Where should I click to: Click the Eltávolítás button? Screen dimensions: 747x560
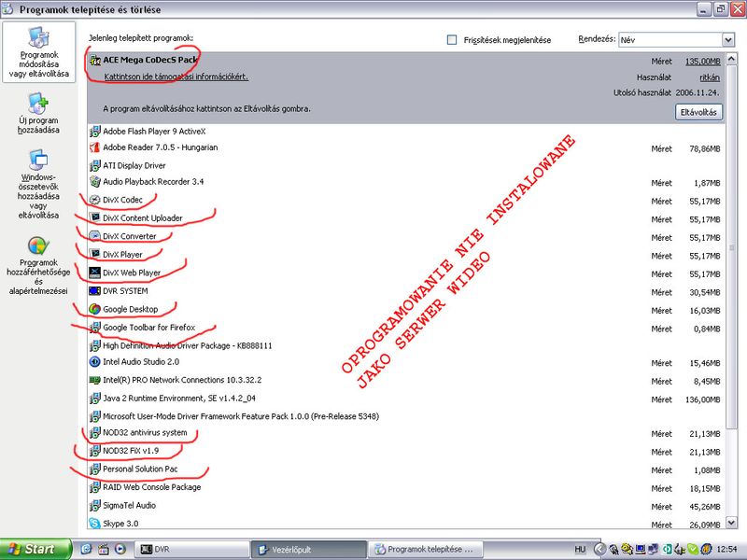tap(698, 112)
